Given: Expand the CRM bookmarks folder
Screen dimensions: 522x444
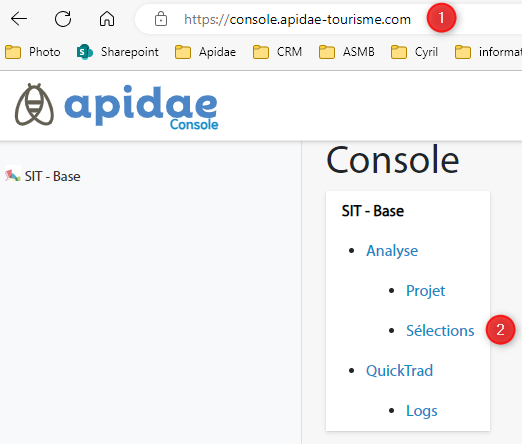Looking at the screenshot, I should click(277, 52).
